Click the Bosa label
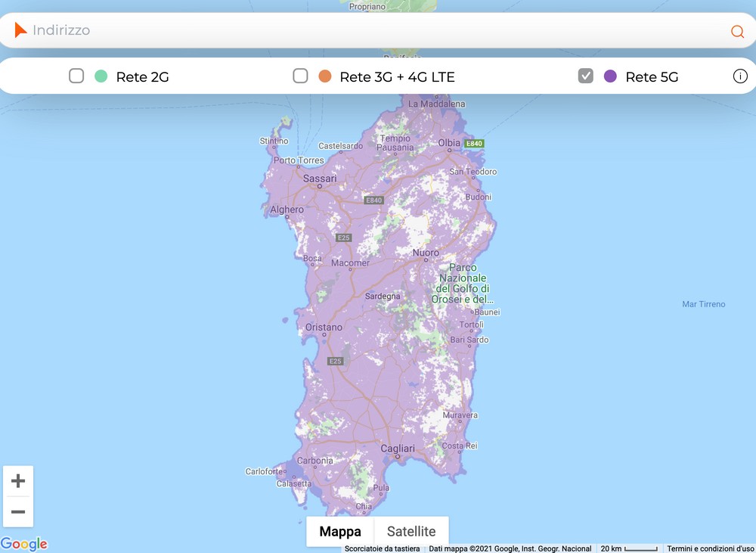This screenshot has height=553, width=756. [x=312, y=258]
